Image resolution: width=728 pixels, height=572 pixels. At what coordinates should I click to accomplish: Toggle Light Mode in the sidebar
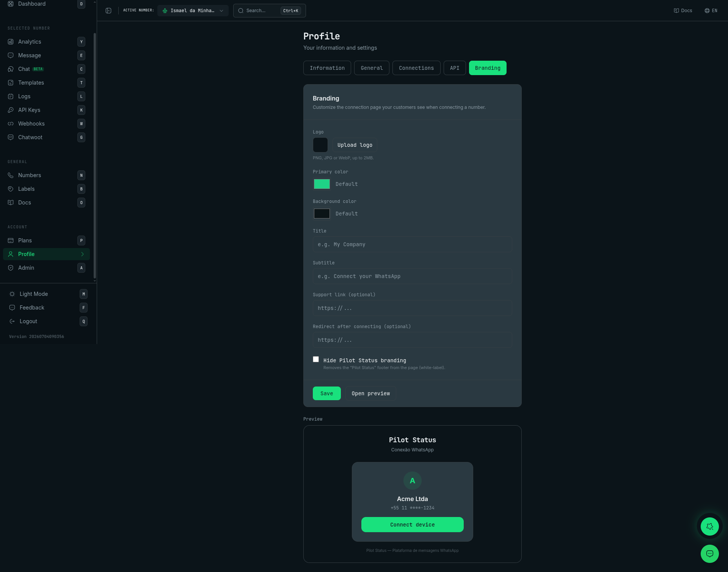click(x=48, y=294)
